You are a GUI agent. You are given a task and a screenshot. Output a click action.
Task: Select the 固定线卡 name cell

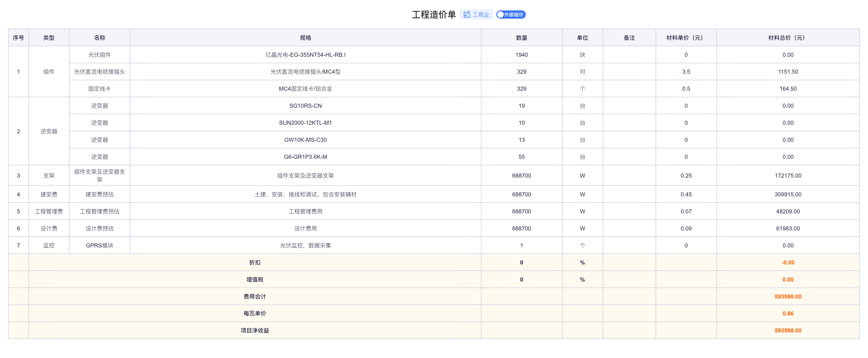coord(99,89)
